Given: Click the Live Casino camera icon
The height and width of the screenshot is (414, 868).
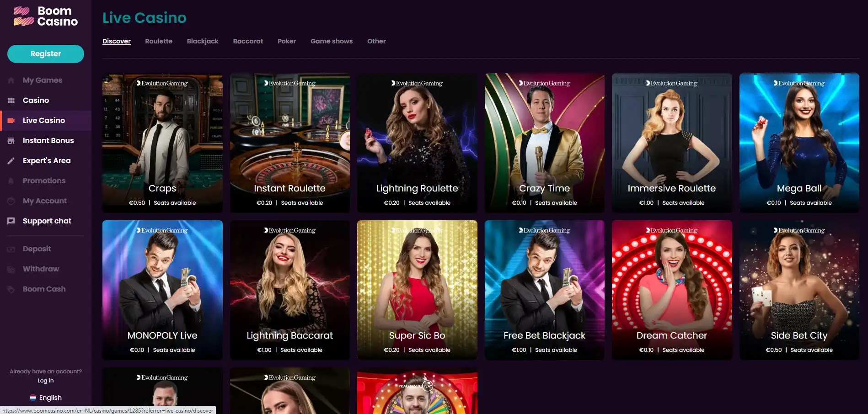Looking at the screenshot, I should click(x=11, y=121).
